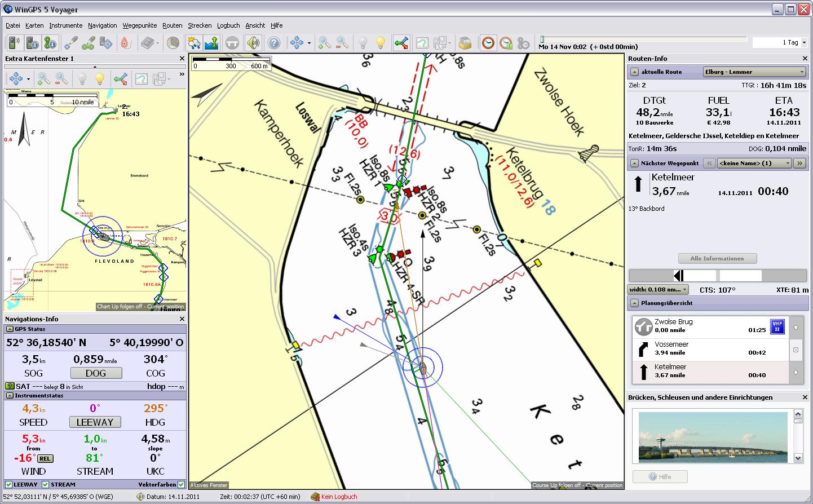Select the route drawing pencil tool

(x=88, y=43)
